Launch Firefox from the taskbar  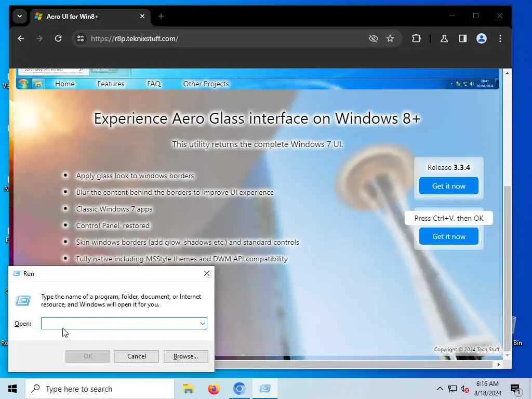point(214,389)
